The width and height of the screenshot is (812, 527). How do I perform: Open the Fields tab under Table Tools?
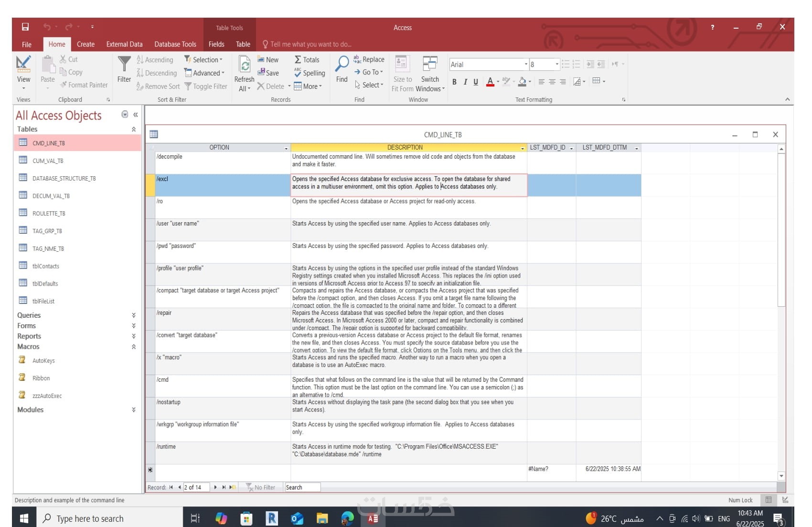tap(216, 44)
